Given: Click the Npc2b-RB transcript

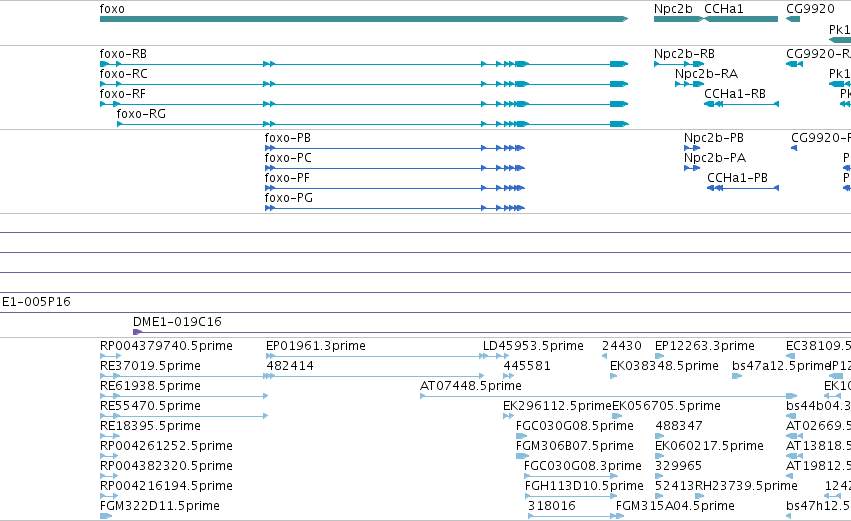Looking at the screenshot, I should (x=679, y=64).
